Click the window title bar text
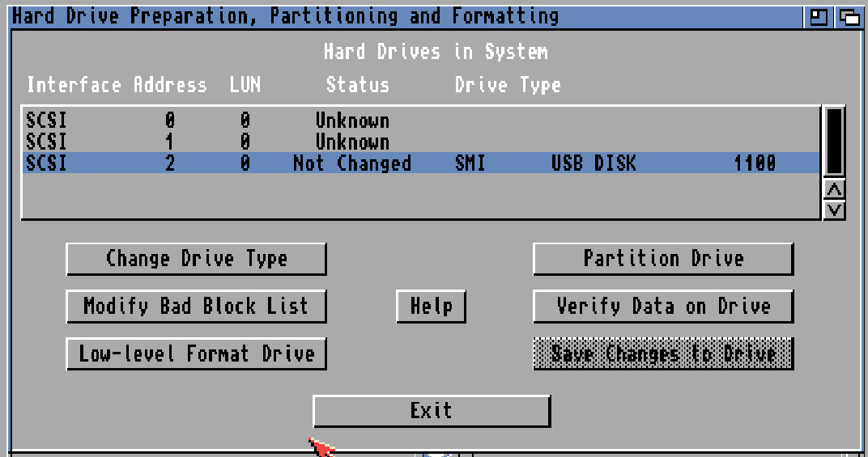 pos(285,16)
